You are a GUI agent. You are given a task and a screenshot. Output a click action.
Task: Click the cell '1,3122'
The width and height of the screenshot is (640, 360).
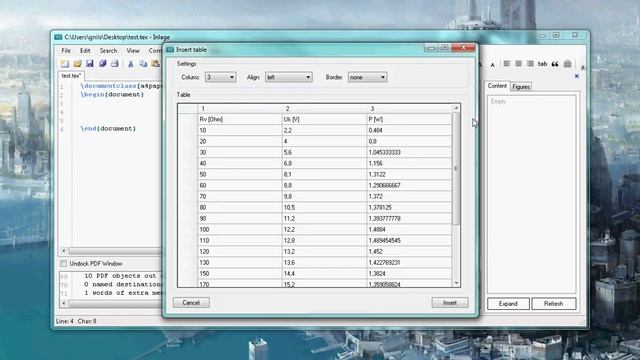coord(409,174)
